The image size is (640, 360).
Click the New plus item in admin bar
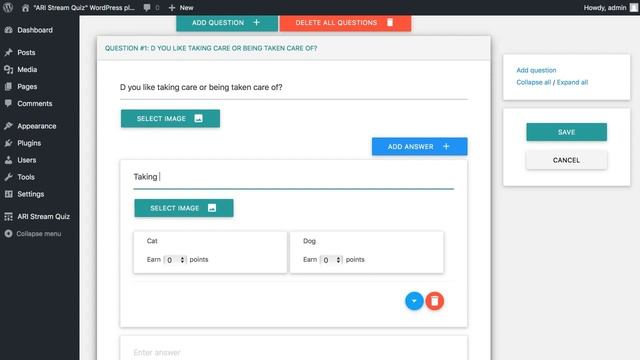(181, 8)
